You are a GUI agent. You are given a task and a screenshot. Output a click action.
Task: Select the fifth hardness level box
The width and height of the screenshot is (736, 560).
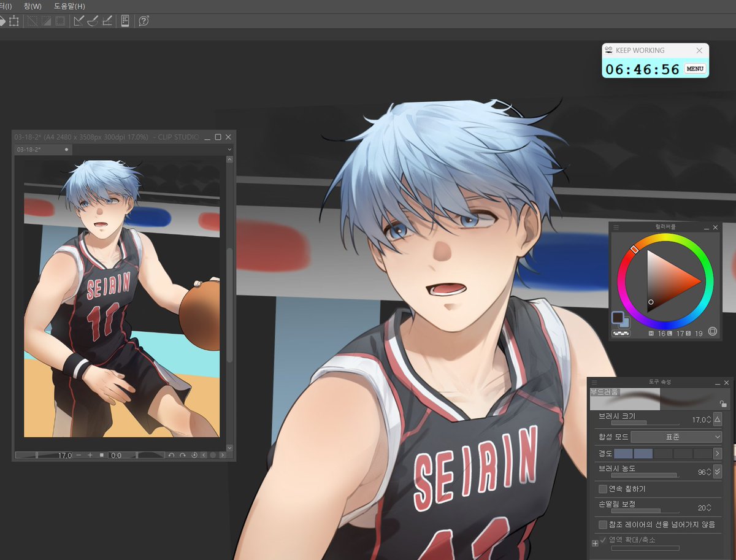click(x=702, y=453)
